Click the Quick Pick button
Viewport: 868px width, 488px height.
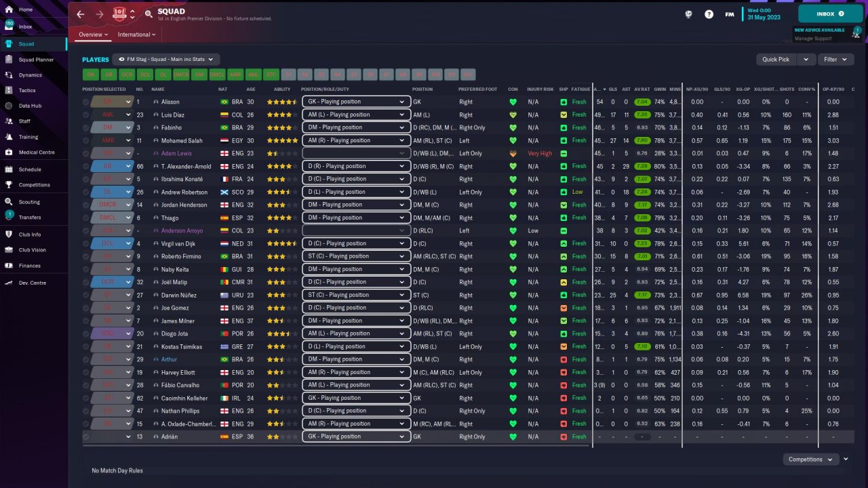776,60
